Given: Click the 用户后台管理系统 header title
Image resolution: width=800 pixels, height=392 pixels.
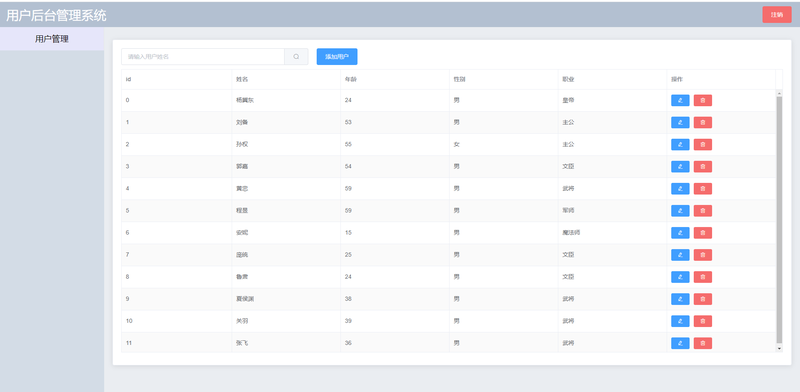Looking at the screenshot, I should click(x=56, y=15).
